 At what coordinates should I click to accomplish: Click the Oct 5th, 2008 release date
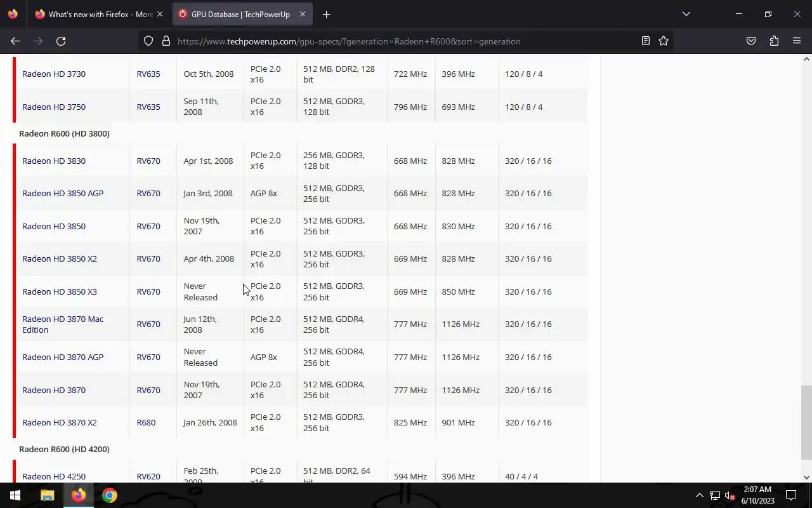(209, 74)
